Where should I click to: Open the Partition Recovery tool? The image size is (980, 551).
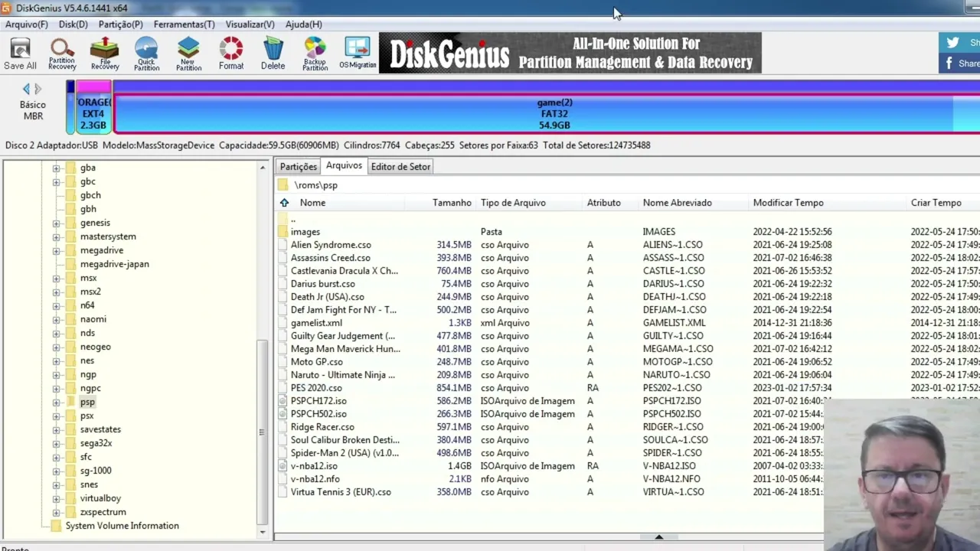62,54
